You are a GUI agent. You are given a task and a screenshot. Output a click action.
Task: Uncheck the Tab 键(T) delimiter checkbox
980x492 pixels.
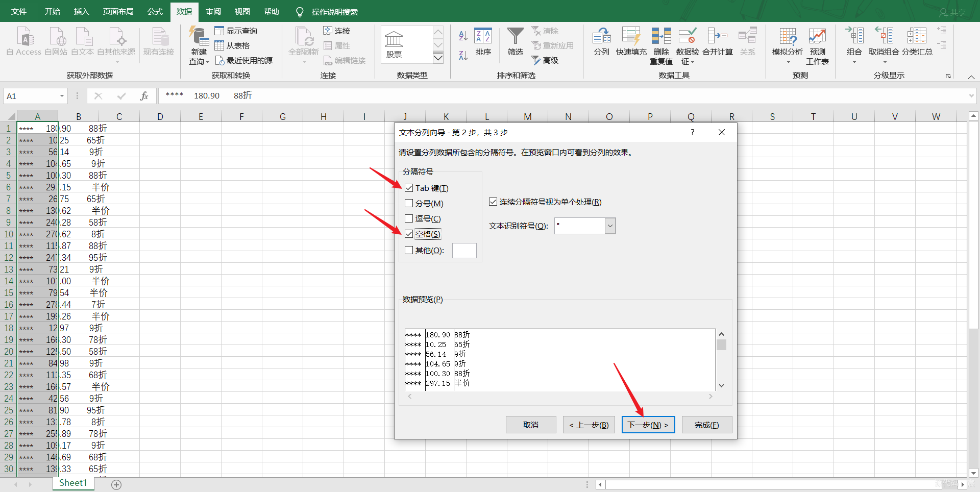[409, 188]
